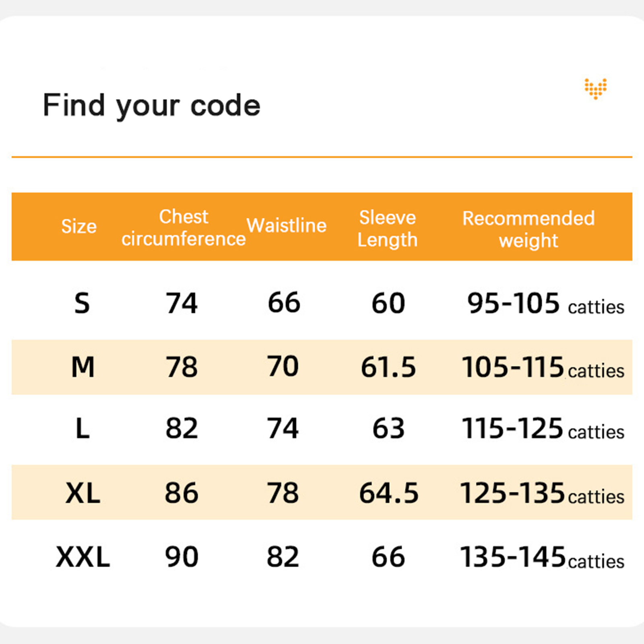Image resolution: width=644 pixels, height=644 pixels.
Task: Select the Size column header
Action: click(79, 226)
